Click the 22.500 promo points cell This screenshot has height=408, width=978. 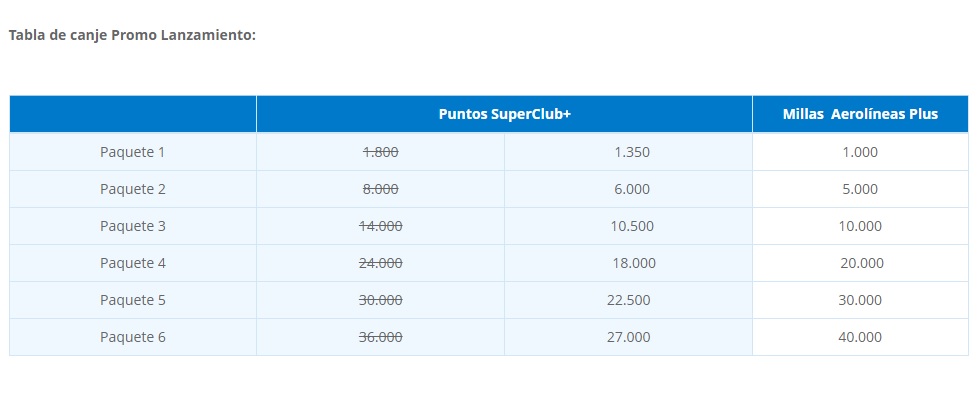[x=629, y=300]
